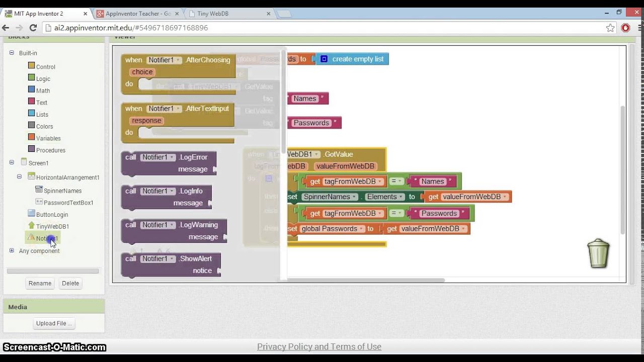The image size is (644, 362).
Task: Click the address bar URL
Action: tap(131, 28)
